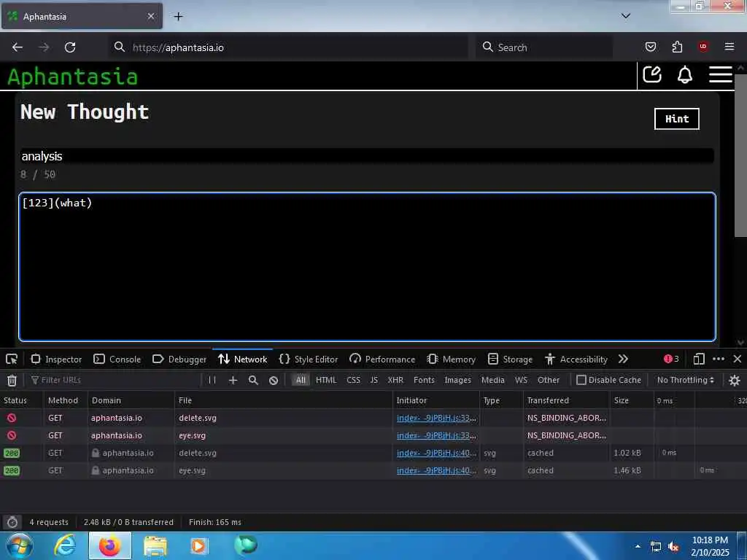Switch to the Debugger tab
The width and height of the screenshot is (747, 560).
(x=179, y=359)
